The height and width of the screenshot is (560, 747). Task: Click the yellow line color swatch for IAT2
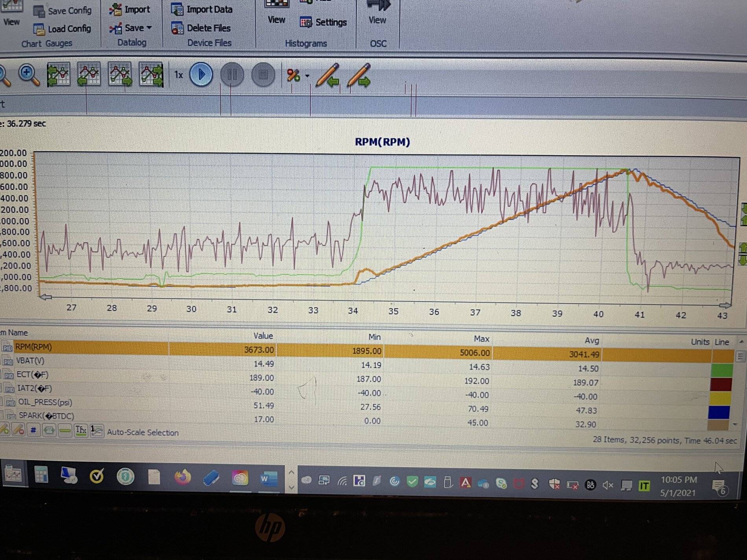pos(720,398)
